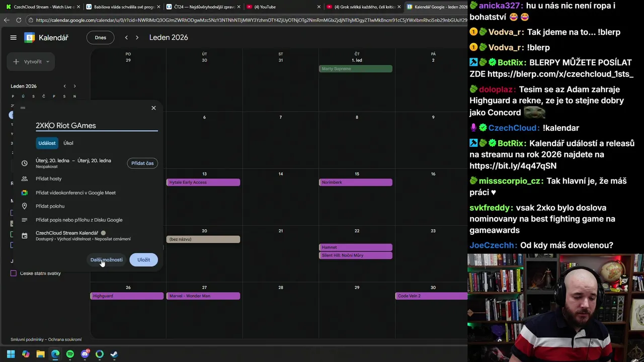Open the Windows Start menu
Image resolution: width=644 pixels, height=362 pixels.
click(11, 354)
